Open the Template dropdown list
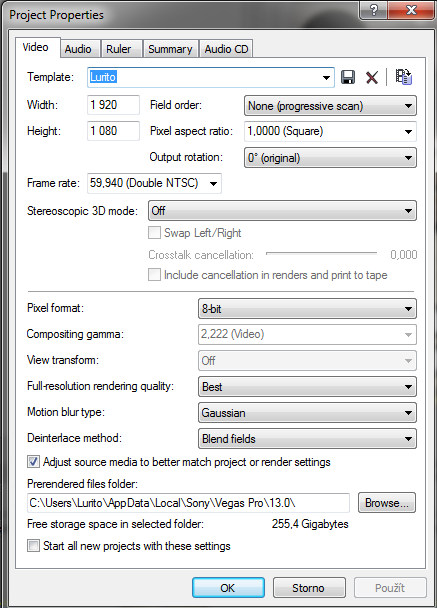This screenshot has width=437, height=608. (x=326, y=78)
